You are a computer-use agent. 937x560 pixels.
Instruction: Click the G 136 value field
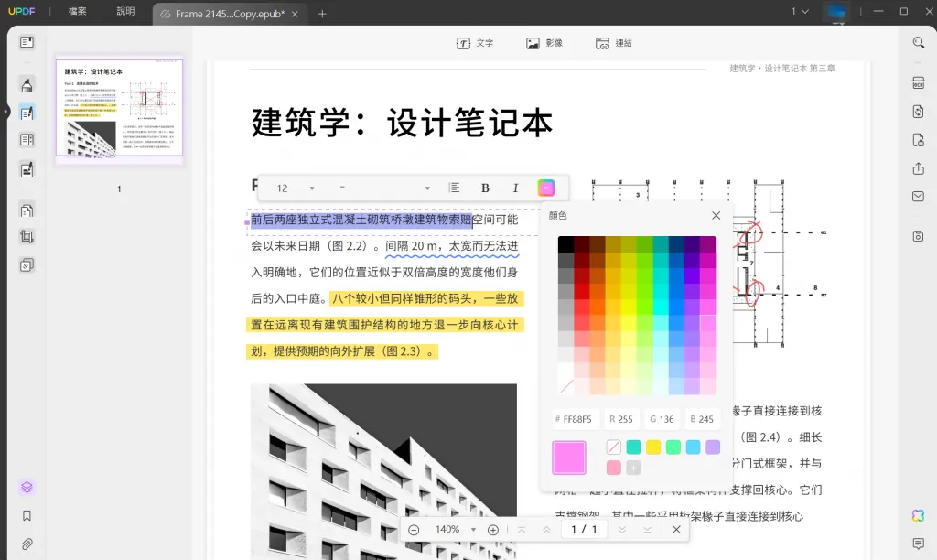point(662,420)
